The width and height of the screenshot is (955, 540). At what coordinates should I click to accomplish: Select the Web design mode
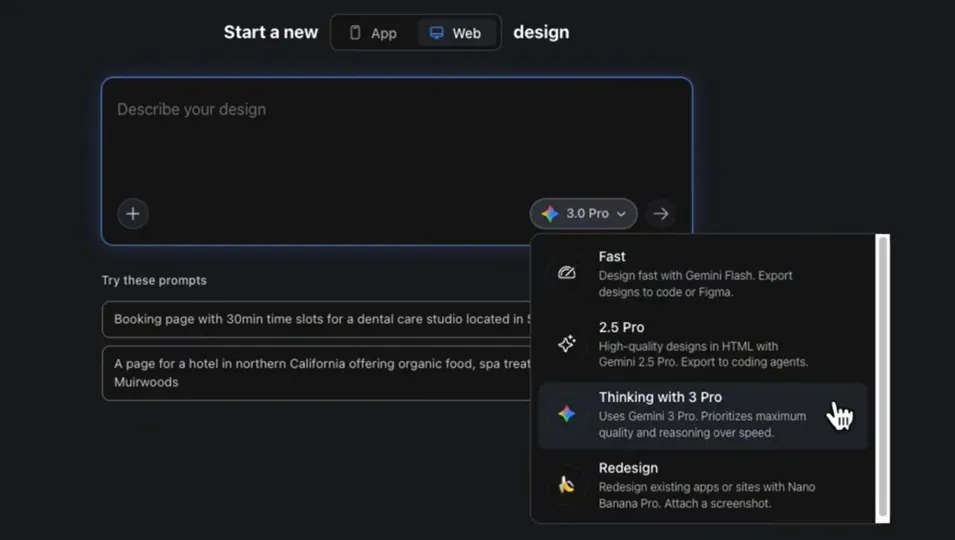click(456, 33)
